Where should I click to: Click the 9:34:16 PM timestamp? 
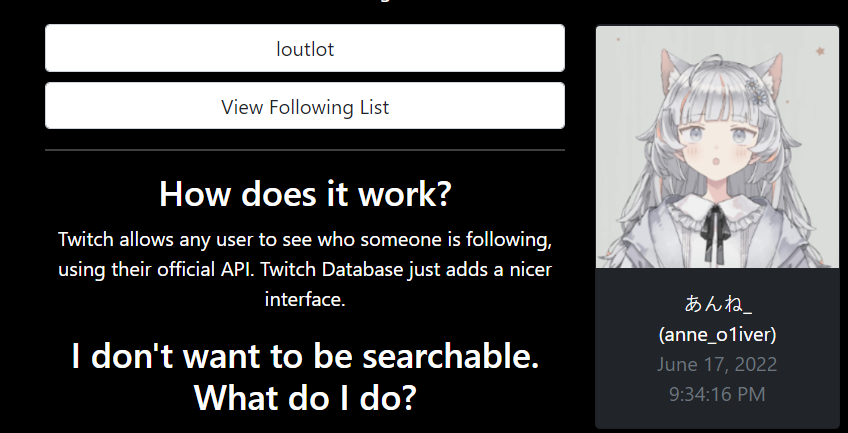(x=717, y=394)
